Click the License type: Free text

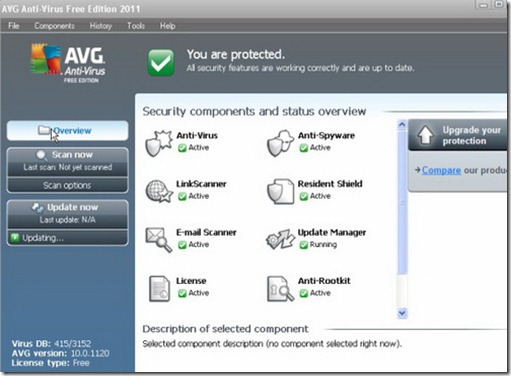point(50,363)
